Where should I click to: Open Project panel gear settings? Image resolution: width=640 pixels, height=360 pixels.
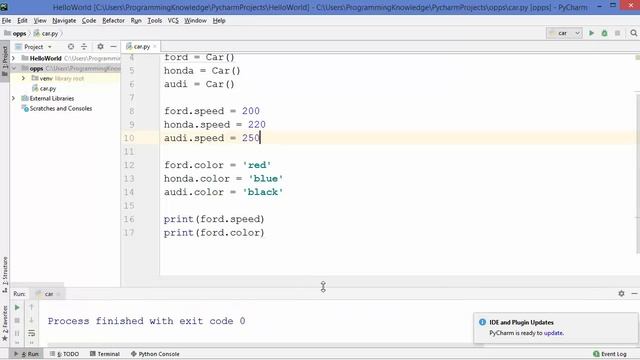(100, 47)
